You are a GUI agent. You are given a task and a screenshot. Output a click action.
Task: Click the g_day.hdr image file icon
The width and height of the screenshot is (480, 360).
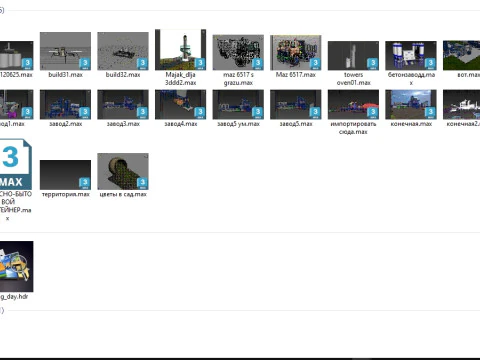pyautogui.click(x=16, y=266)
